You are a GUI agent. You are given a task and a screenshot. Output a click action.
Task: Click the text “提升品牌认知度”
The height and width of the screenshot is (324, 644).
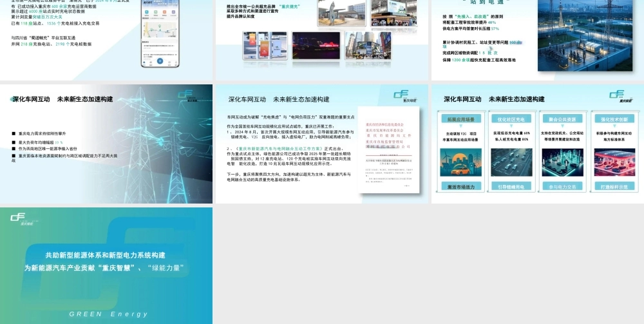[x=241, y=17]
